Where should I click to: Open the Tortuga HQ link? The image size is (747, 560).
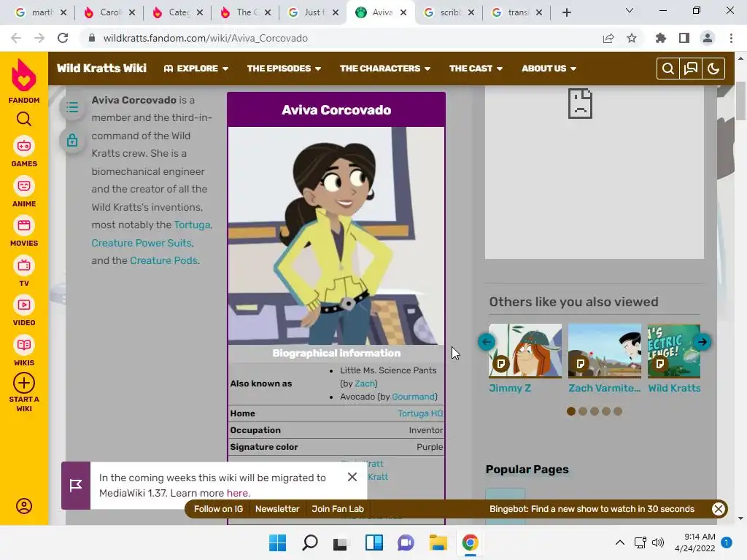point(420,413)
